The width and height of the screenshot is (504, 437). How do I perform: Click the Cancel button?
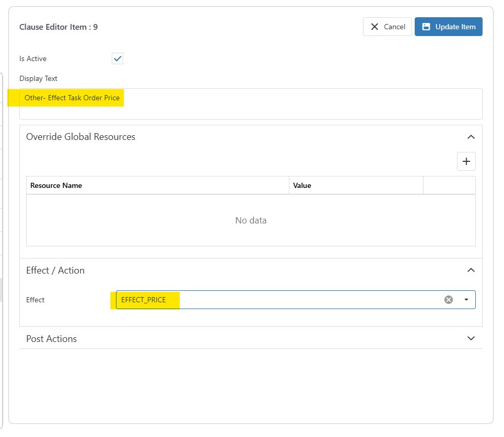(388, 27)
